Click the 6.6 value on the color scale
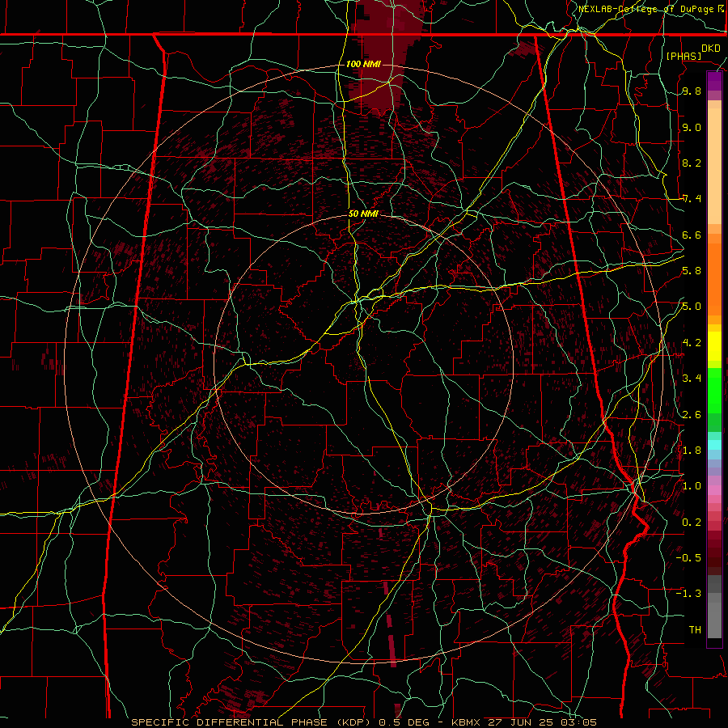728x728 pixels. tap(692, 235)
